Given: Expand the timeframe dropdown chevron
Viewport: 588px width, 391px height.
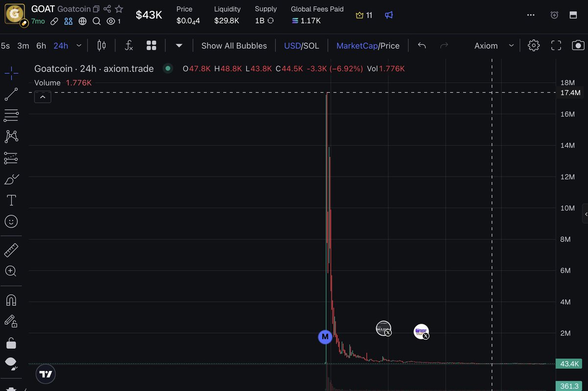Looking at the screenshot, I should (79, 46).
